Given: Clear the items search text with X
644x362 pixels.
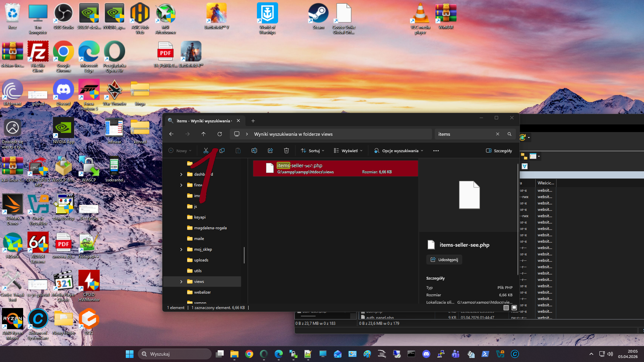Looking at the screenshot, I should (x=498, y=134).
